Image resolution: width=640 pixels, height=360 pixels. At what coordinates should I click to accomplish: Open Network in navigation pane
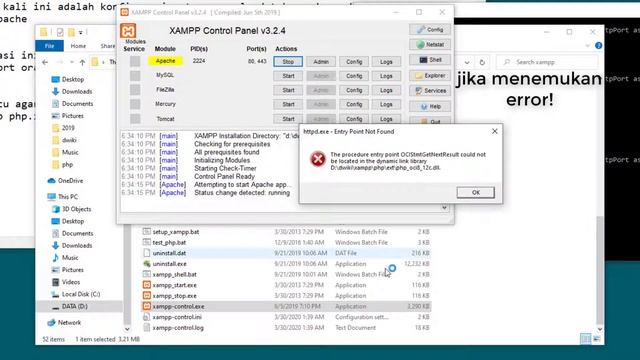tap(64, 322)
